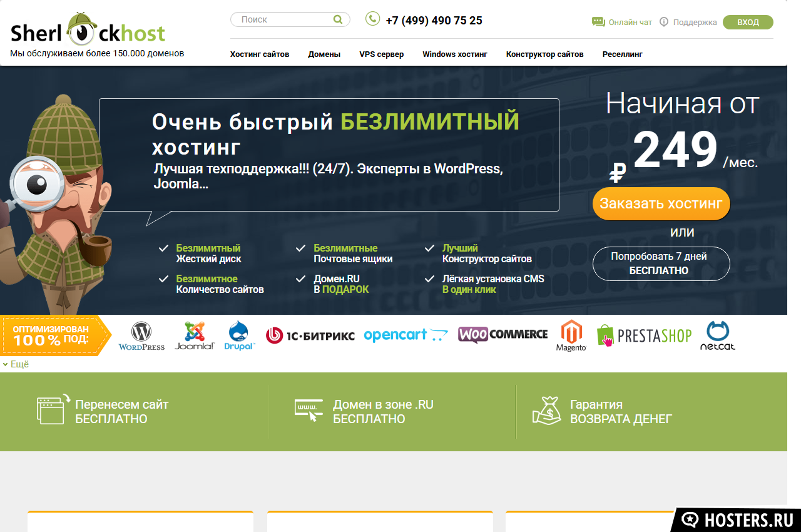Click the Sherlock detective mascot illustration
This screenshot has width=801, height=532.
[x=56, y=205]
